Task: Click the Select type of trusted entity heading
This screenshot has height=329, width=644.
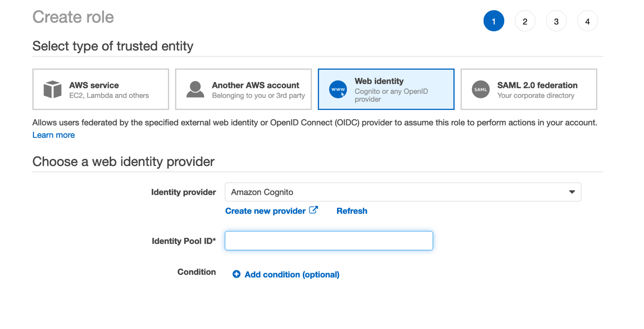Action: (113, 46)
